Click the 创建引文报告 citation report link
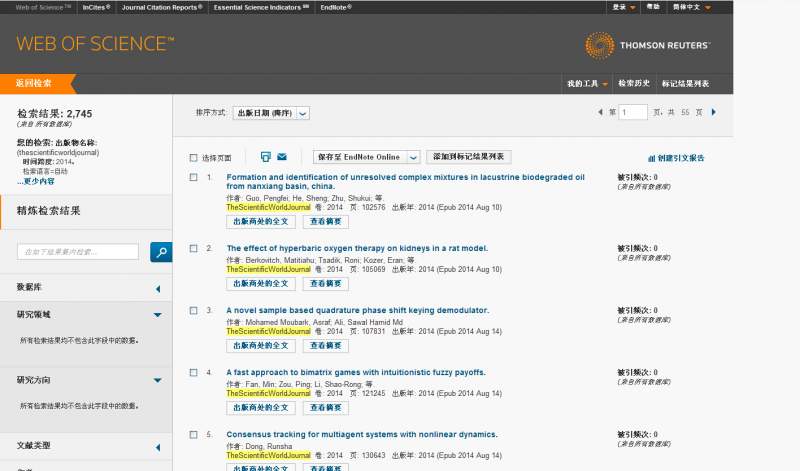Viewport: 800px width, 471px height. (x=676, y=158)
